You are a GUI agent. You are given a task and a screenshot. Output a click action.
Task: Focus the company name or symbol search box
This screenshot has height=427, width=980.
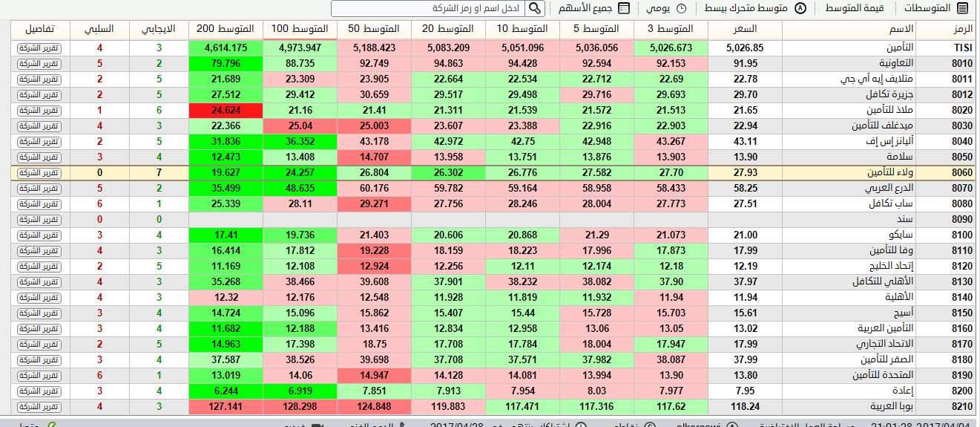coord(429,9)
